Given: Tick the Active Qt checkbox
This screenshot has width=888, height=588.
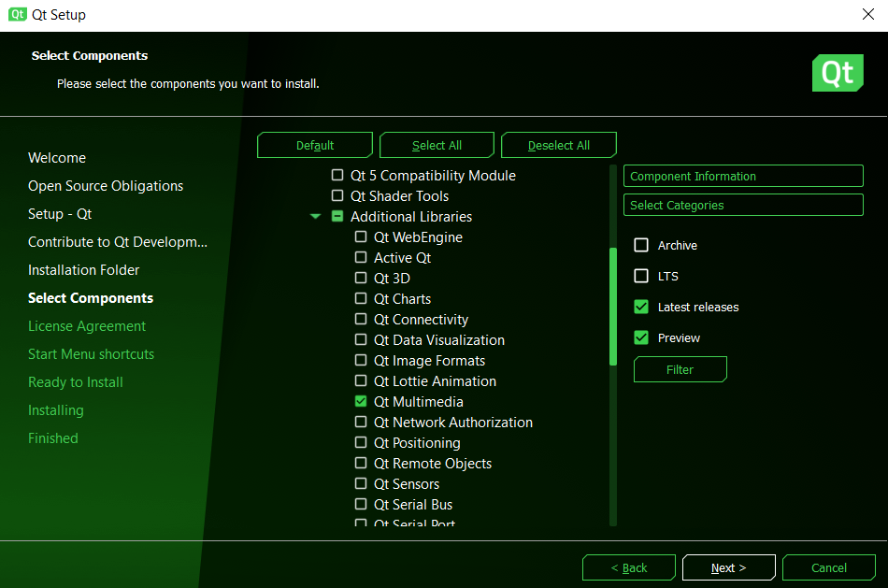Looking at the screenshot, I should click(361, 257).
